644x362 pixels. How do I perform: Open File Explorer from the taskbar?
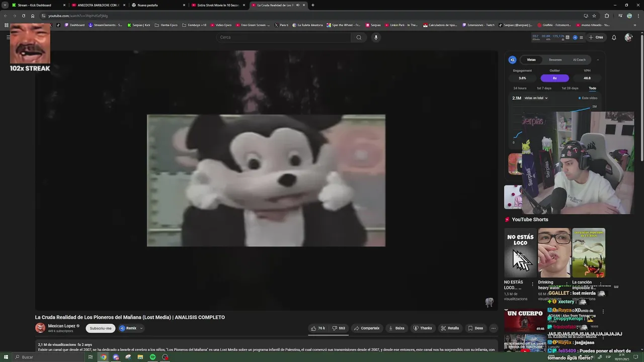[140, 357]
